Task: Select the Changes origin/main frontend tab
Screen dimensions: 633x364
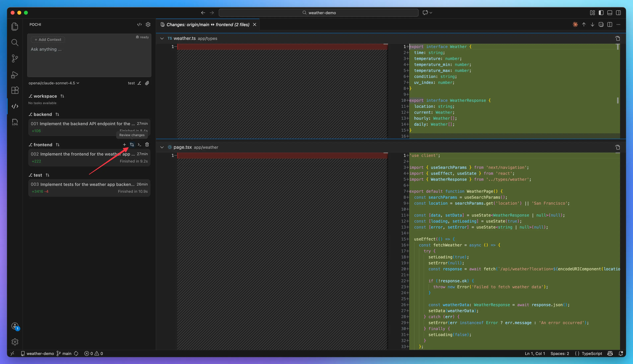Action: tap(208, 25)
